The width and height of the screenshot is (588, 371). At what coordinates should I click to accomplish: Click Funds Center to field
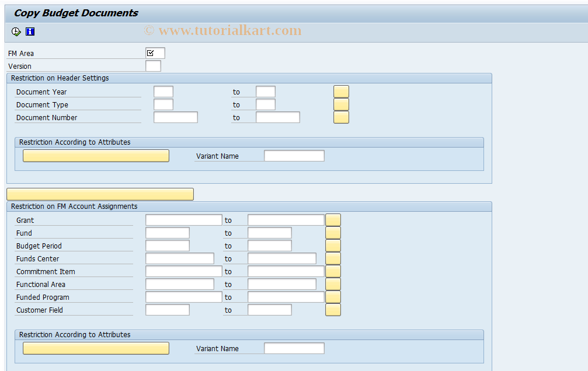(281, 258)
